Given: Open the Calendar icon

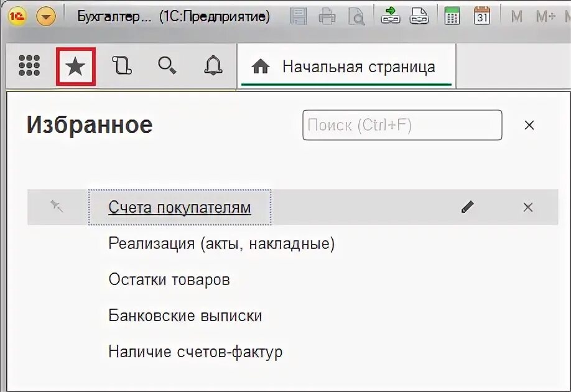Looking at the screenshot, I should click(x=482, y=16).
